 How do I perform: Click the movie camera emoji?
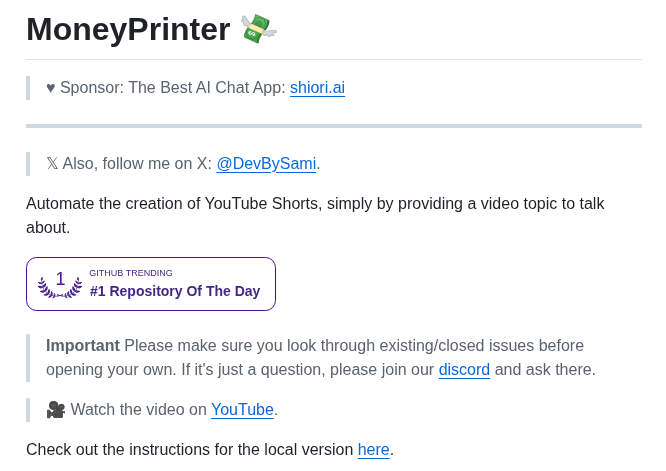[56, 410]
